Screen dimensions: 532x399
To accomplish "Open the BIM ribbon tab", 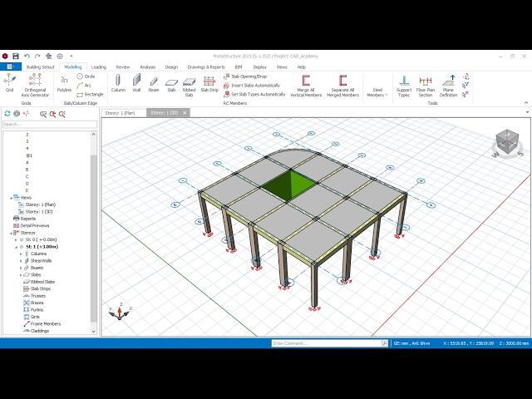I will (239, 67).
